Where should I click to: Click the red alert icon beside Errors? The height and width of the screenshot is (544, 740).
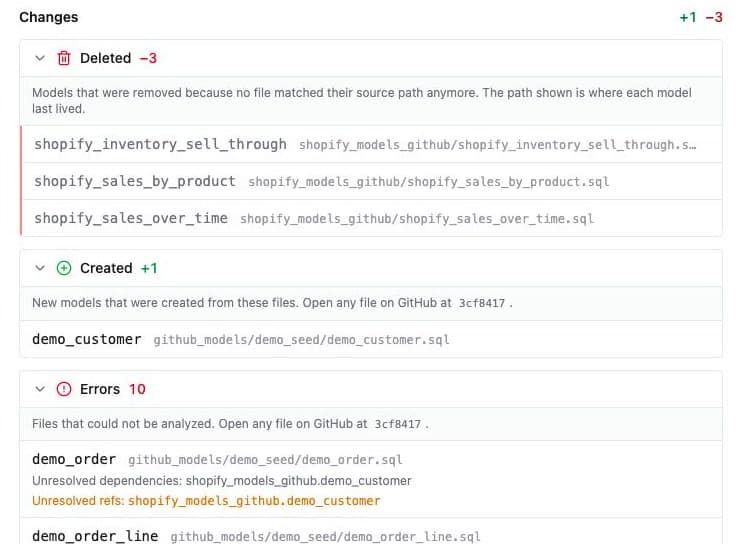coord(64,389)
